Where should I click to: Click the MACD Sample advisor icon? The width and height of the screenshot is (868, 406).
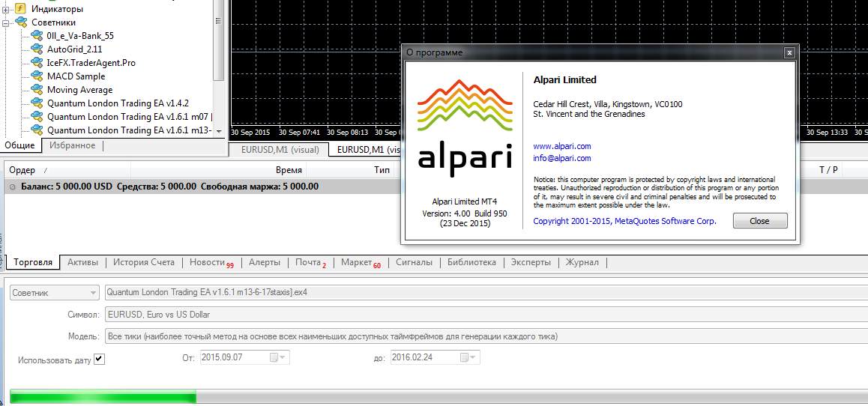[x=37, y=76]
